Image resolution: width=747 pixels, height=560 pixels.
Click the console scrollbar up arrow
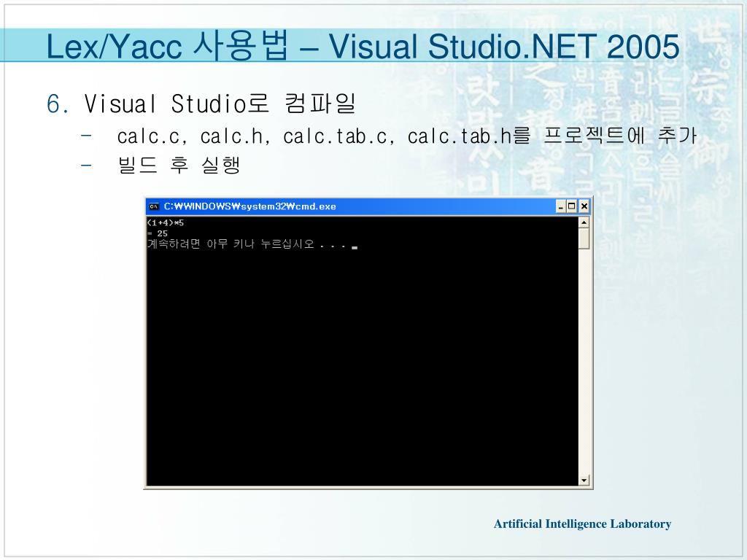tap(584, 222)
